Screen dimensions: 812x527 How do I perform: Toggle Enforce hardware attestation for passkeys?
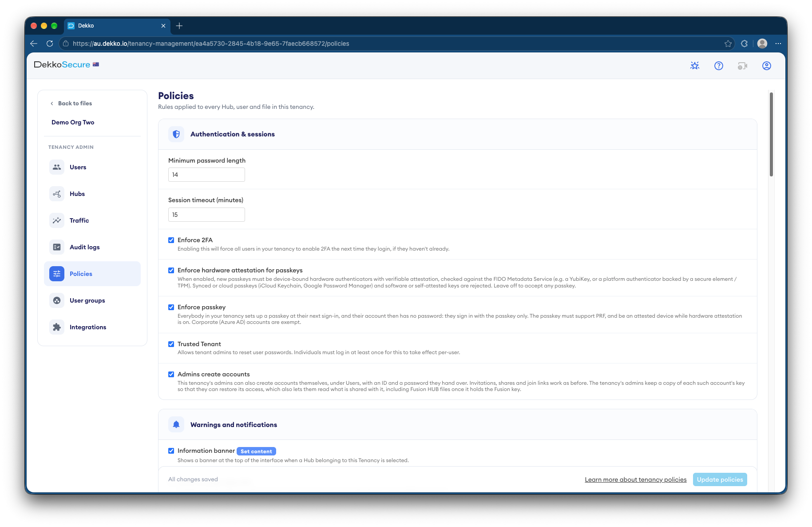click(x=171, y=271)
